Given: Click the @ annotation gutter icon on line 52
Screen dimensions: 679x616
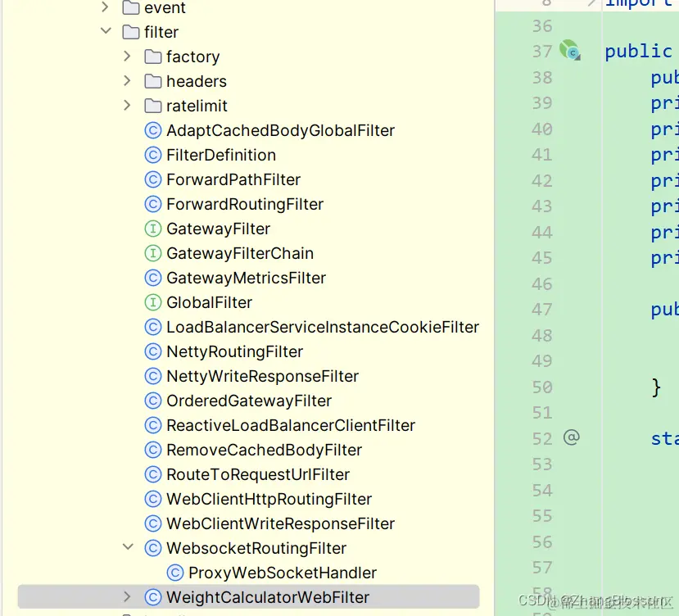Looking at the screenshot, I should pos(571,437).
